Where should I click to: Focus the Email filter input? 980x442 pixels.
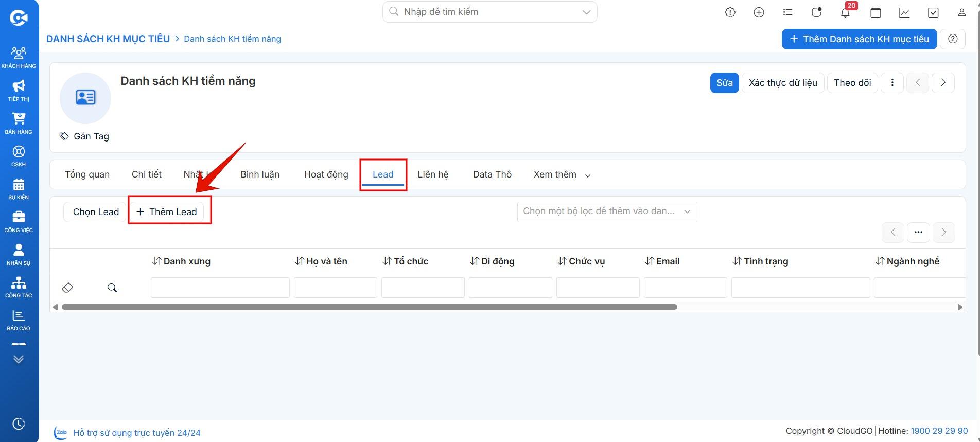pos(686,288)
